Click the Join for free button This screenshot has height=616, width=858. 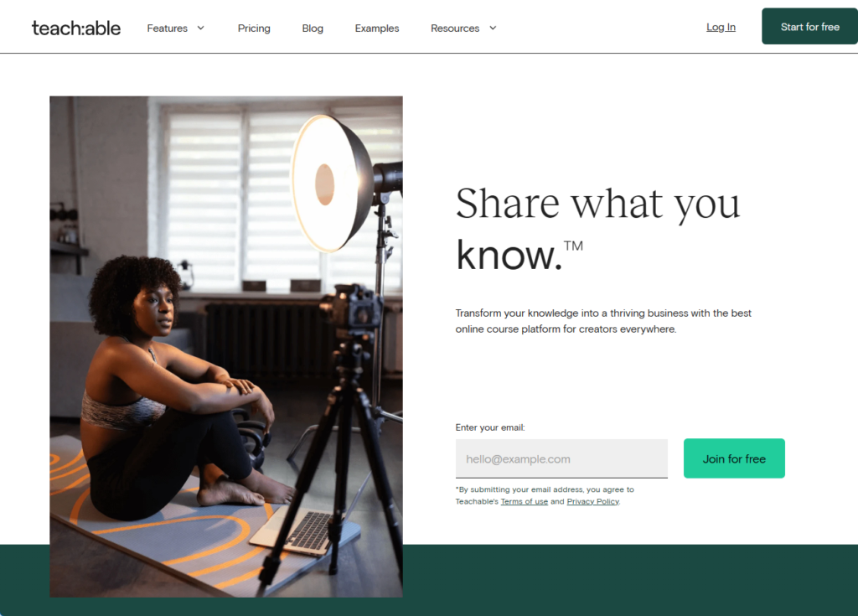pyautogui.click(x=734, y=458)
